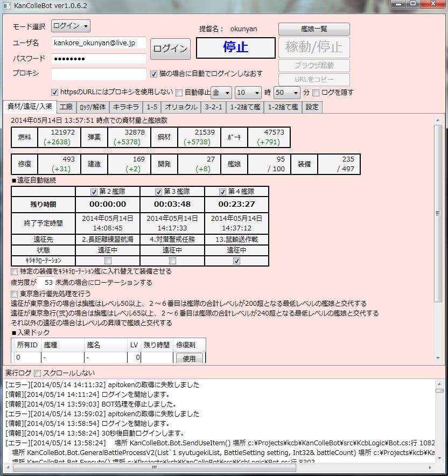This screenshot has height=476, width=448.
Task: Open the hour 10 dropdown
Action: (x=248, y=93)
